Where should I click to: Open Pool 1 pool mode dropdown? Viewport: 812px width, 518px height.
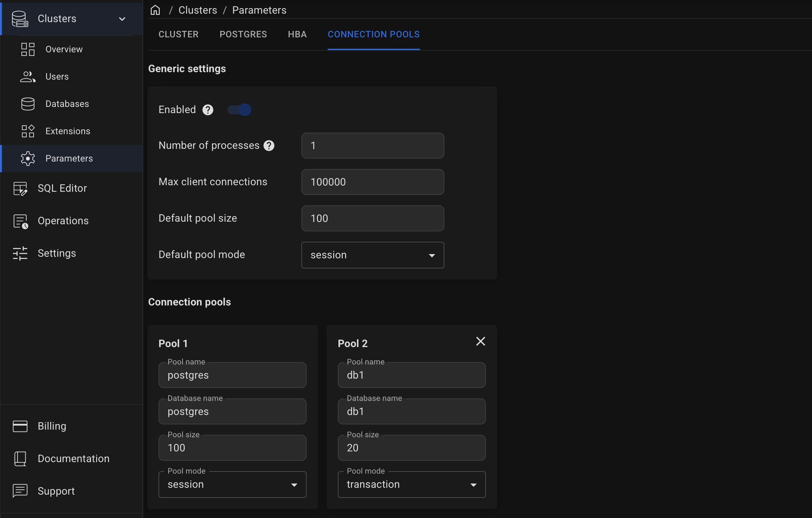tap(232, 484)
